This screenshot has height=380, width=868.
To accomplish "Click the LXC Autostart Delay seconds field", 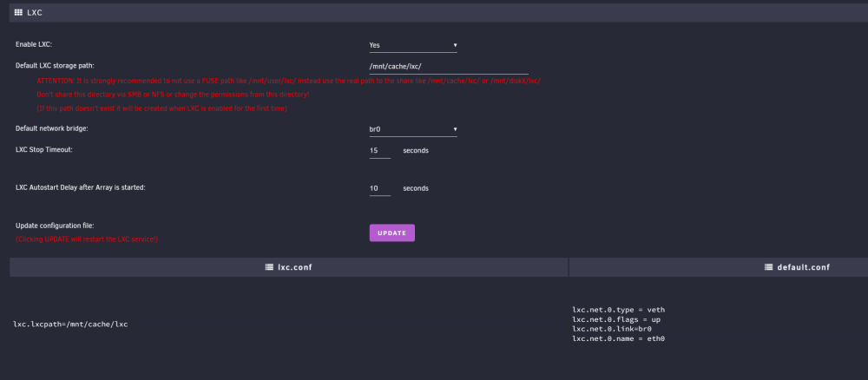I will (x=380, y=188).
